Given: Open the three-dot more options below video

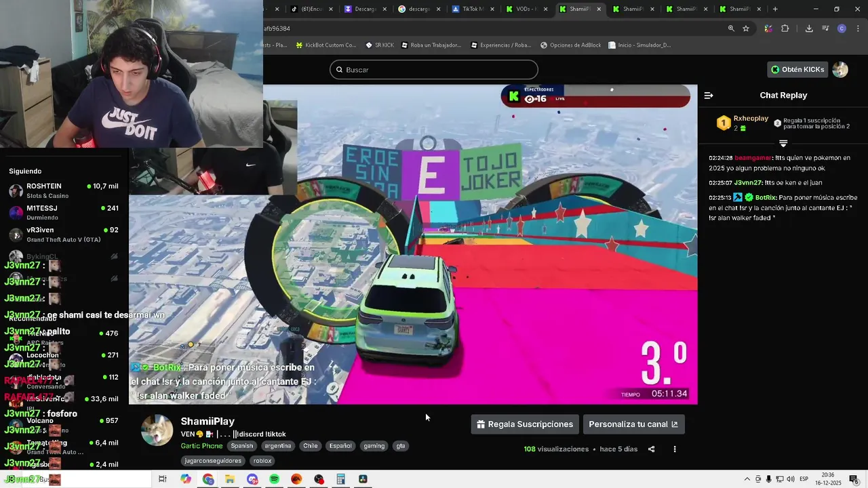Looking at the screenshot, I should pyautogui.click(x=675, y=449).
